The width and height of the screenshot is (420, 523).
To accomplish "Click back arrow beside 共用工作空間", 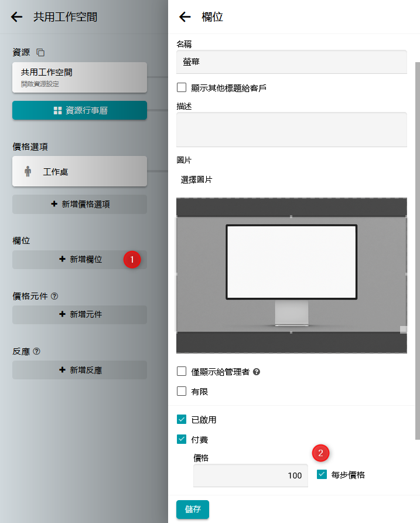I will 17,17.
